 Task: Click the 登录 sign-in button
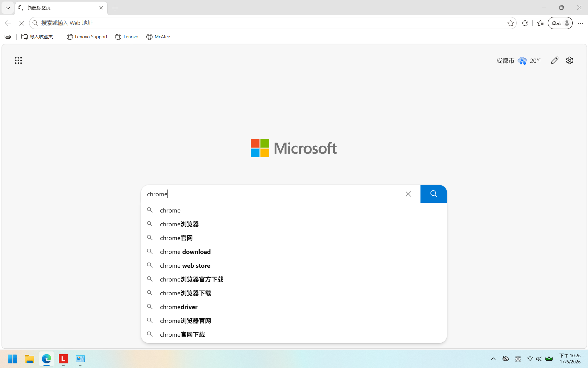tap(560, 23)
